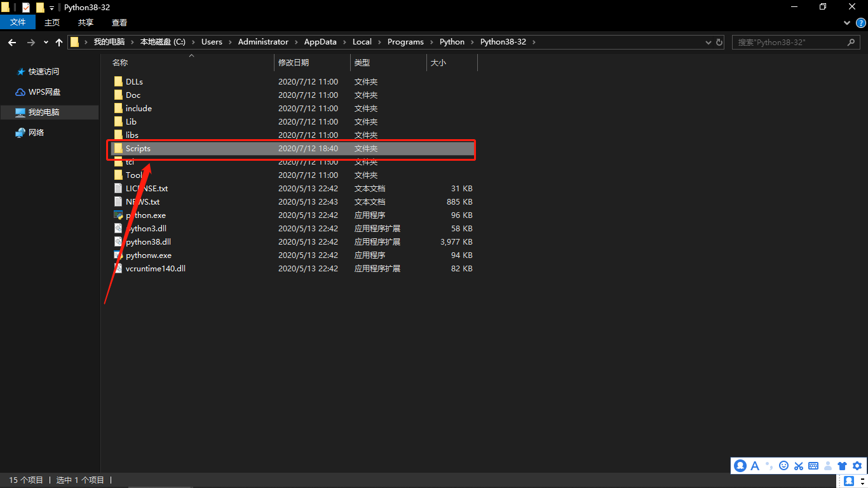868x488 pixels.
Task: Click the 2020/7/12 18:40 date cell
Action: (308, 148)
